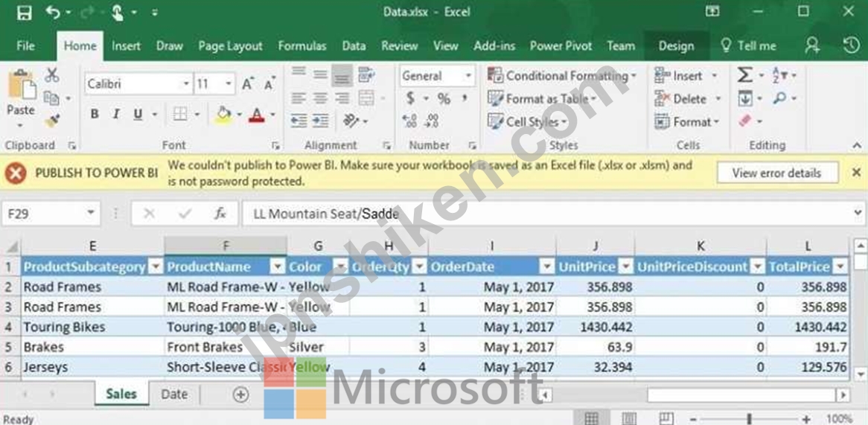Apply the red Font Color A
This screenshot has width=868, height=425.
[x=256, y=115]
